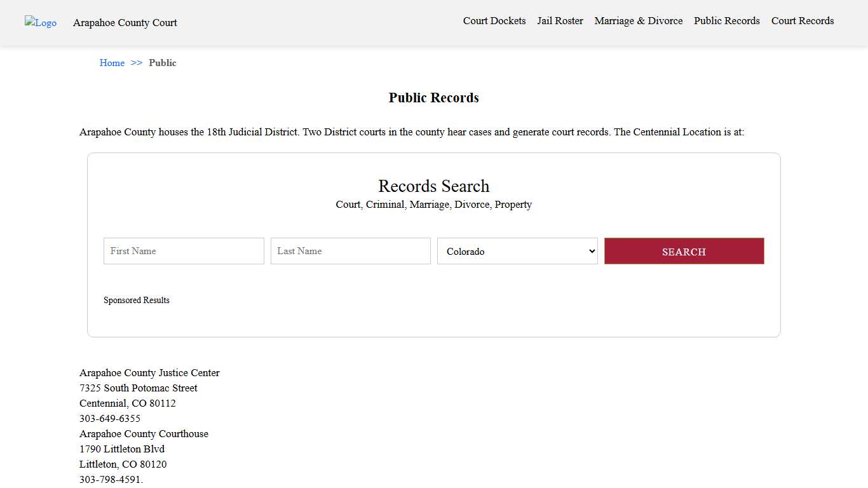Click the Public Records page title
Viewport: 868px width, 488px height.
[x=434, y=97]
